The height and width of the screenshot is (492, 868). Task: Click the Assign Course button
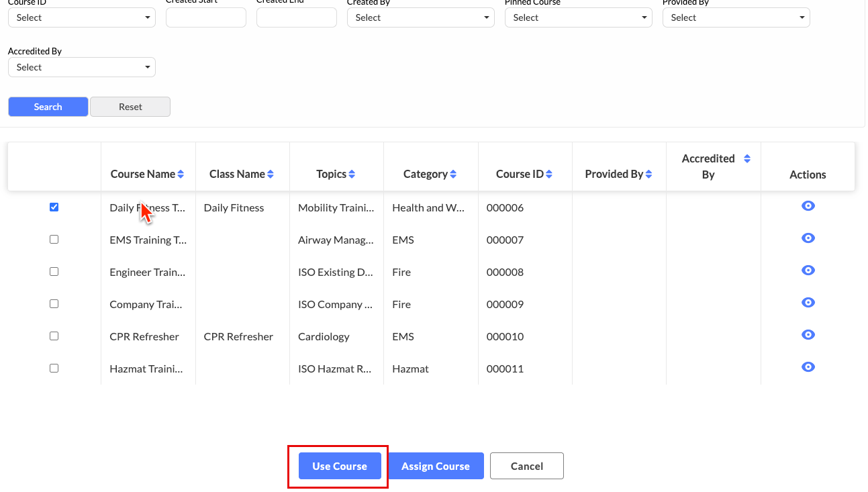(x=436, y=466)
